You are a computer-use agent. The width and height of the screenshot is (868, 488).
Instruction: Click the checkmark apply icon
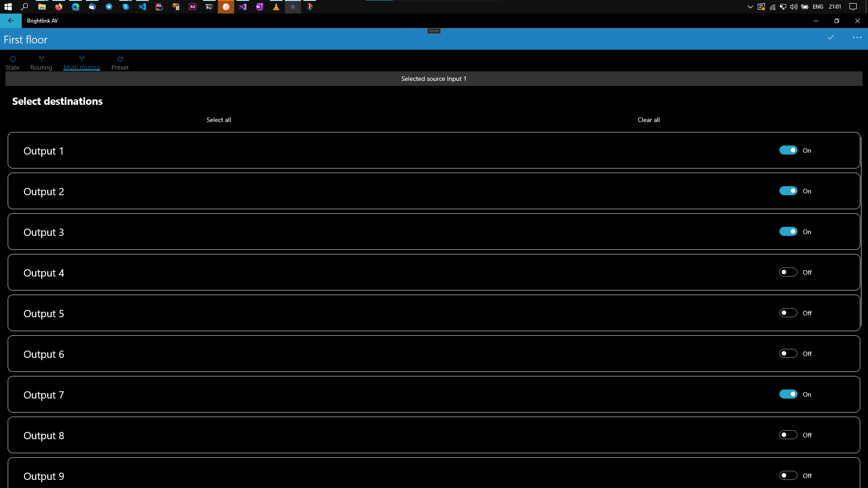[x=831, y=38]
